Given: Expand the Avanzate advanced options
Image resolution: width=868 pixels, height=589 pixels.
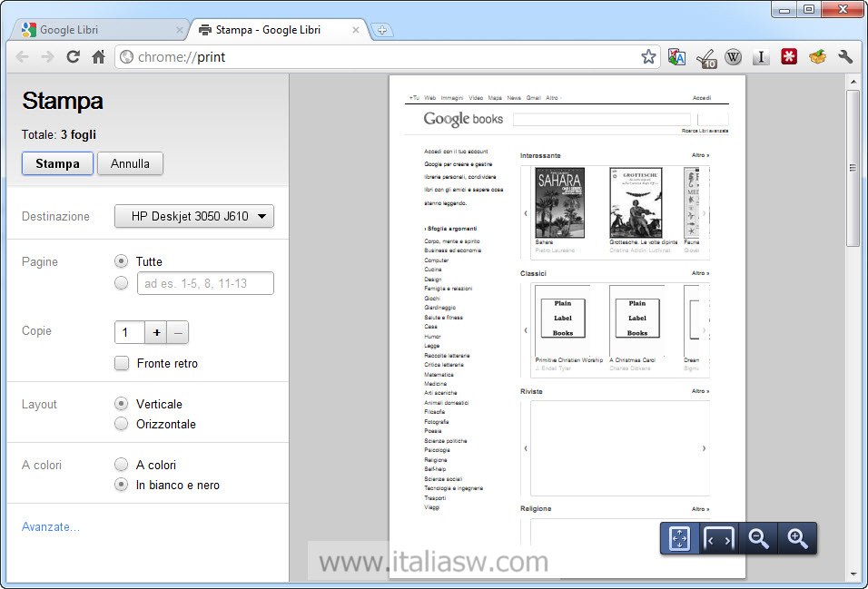Looking at the screenshot, I should click(51, 527).
